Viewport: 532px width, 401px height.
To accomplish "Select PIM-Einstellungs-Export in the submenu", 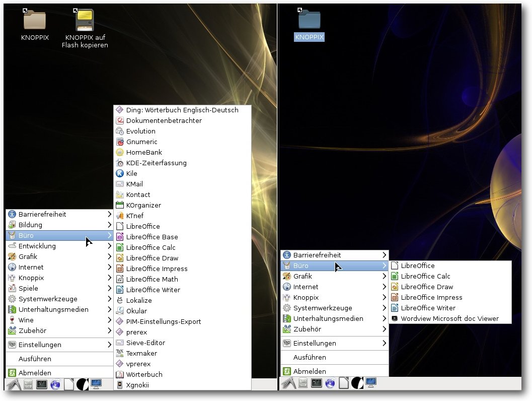I will 182,321.
